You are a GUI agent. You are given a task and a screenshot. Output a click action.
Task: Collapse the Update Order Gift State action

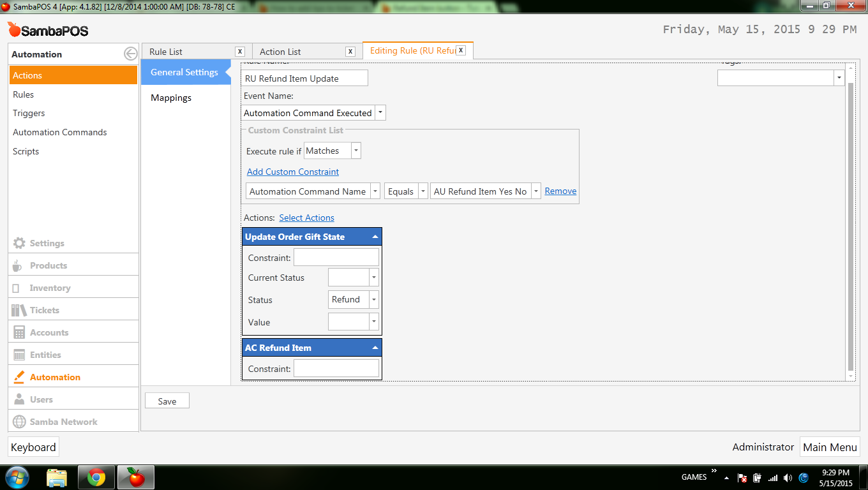(x=375, y=237)
